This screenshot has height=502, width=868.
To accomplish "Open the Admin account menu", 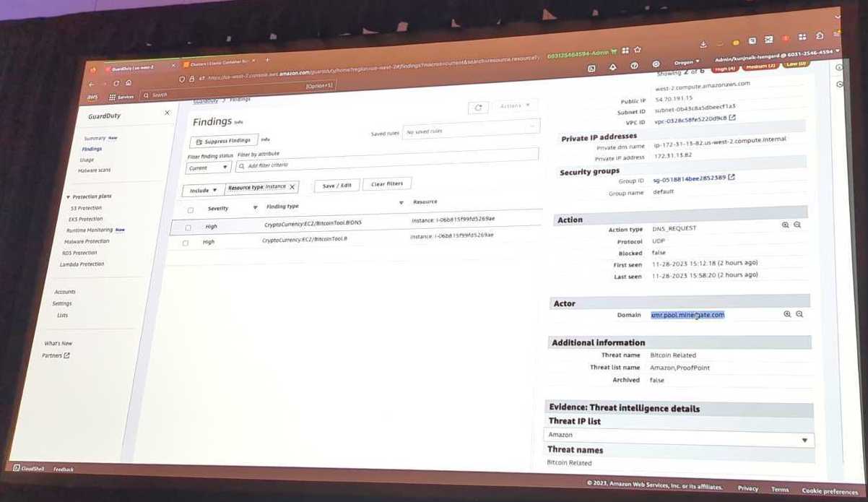I will tap(776, 55).
